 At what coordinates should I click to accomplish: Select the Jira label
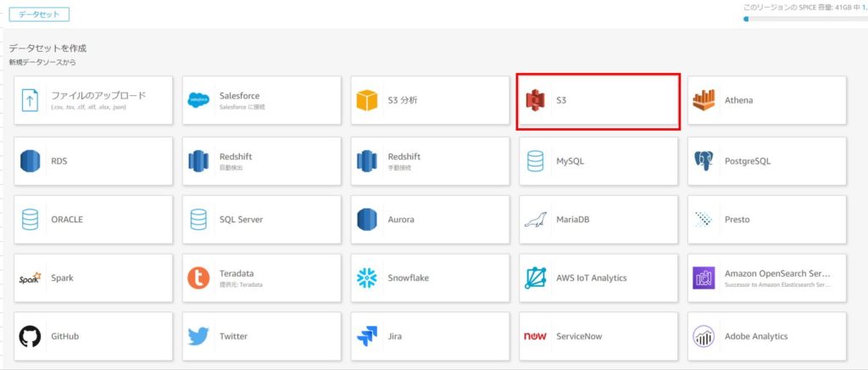click(395, 336)
